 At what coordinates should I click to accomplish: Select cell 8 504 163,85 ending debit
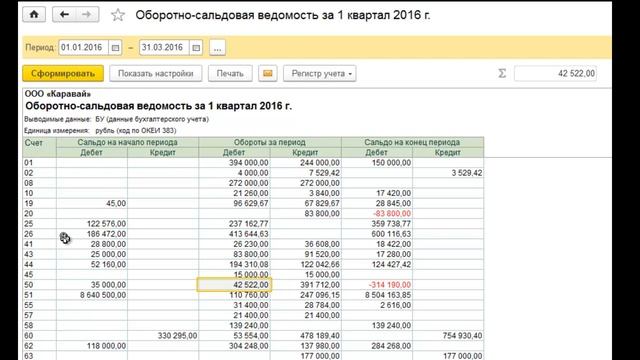click(377, 295)
